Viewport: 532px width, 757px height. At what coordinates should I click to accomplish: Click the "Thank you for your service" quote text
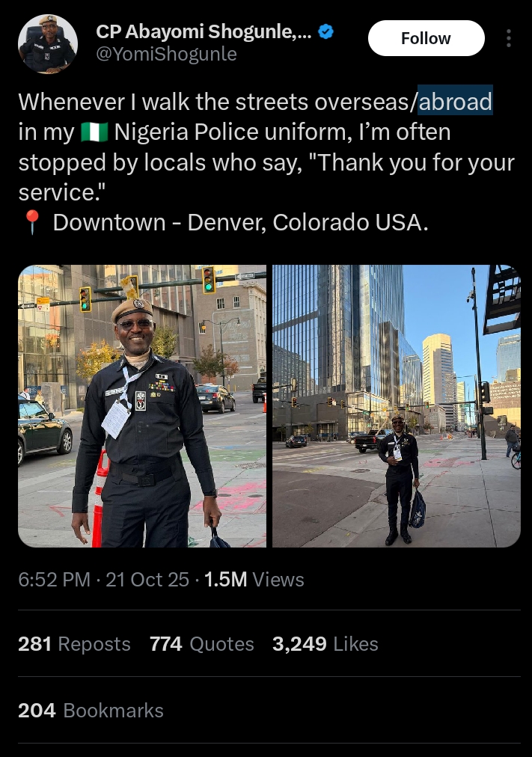[x=266, y=177]
